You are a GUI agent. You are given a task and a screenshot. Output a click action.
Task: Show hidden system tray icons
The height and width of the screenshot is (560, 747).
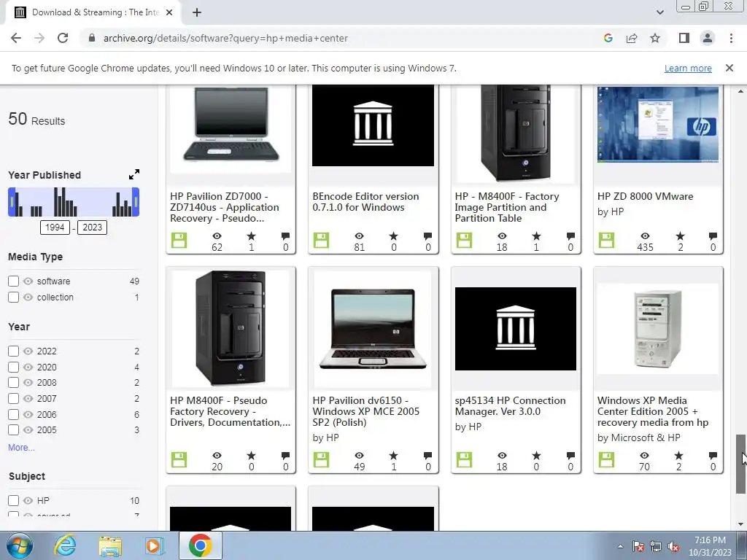620,547
